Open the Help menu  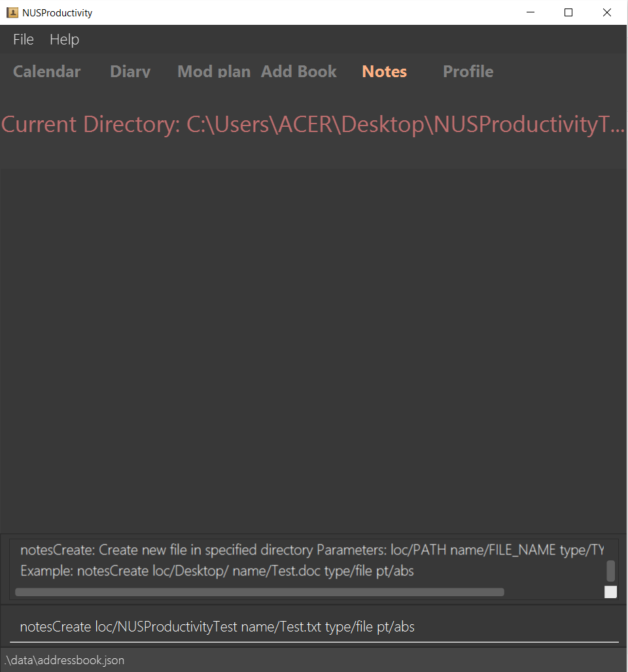click(x=64, y=39)
